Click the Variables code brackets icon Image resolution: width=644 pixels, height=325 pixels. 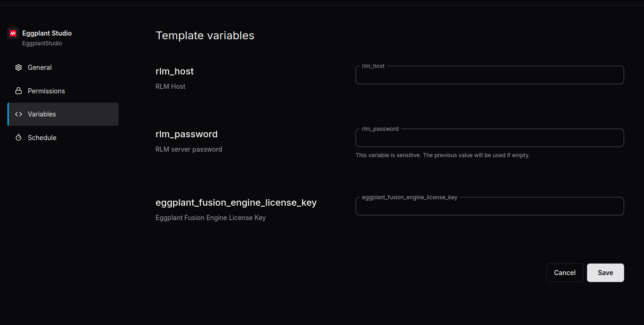19,114
